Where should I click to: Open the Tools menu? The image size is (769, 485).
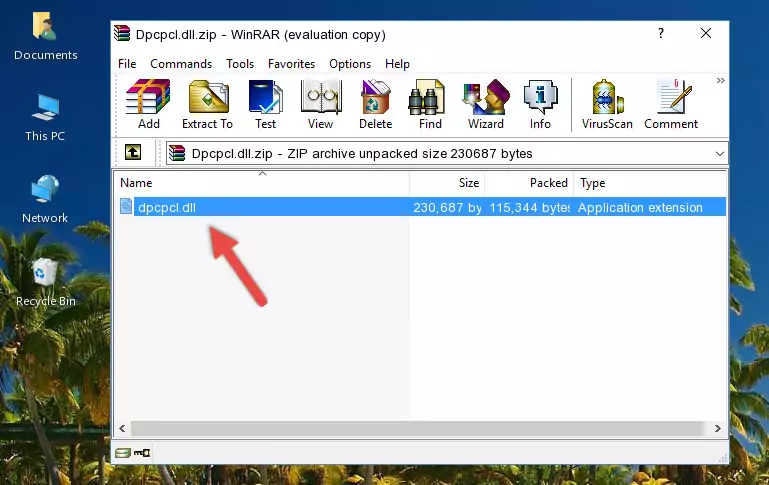pos(240,64)
